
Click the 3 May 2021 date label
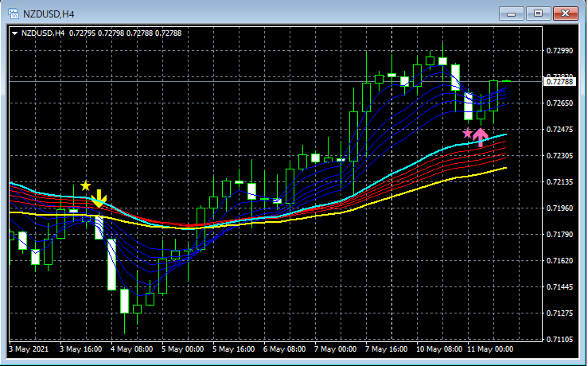(29, 349)
